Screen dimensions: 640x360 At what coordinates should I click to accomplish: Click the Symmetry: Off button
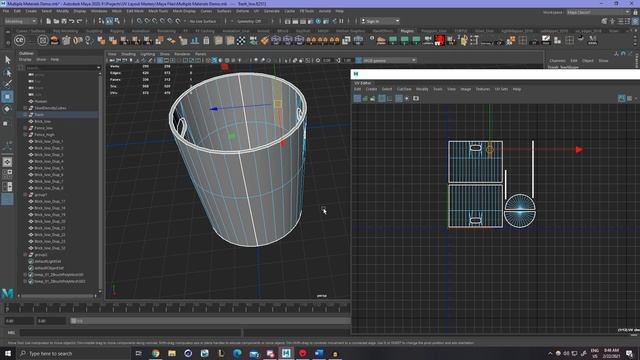point(249,21)
